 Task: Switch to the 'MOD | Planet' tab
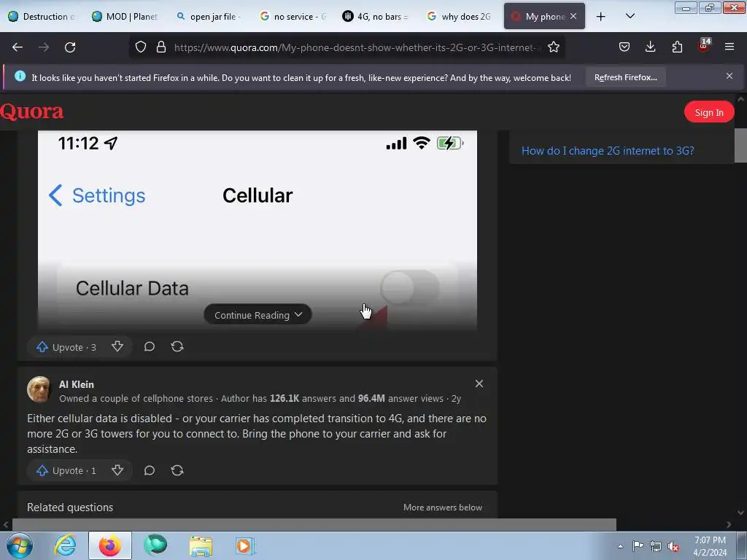tap(125, 16)
